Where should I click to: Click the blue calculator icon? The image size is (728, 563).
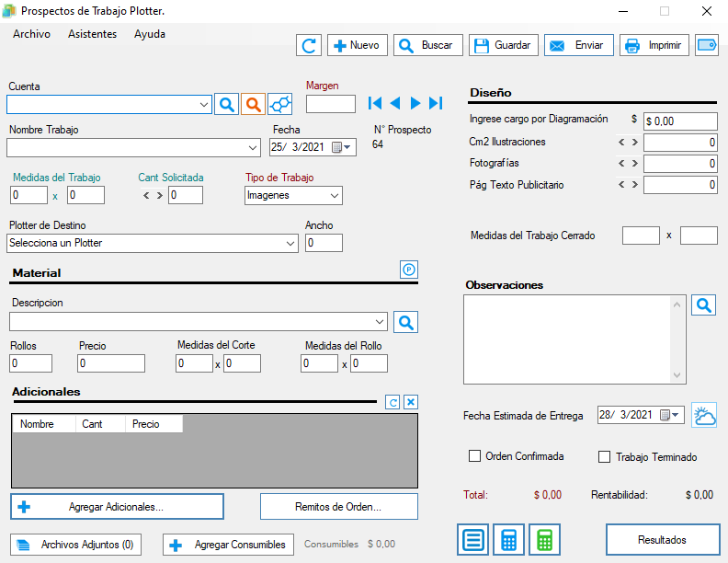[x=509, y=540]
